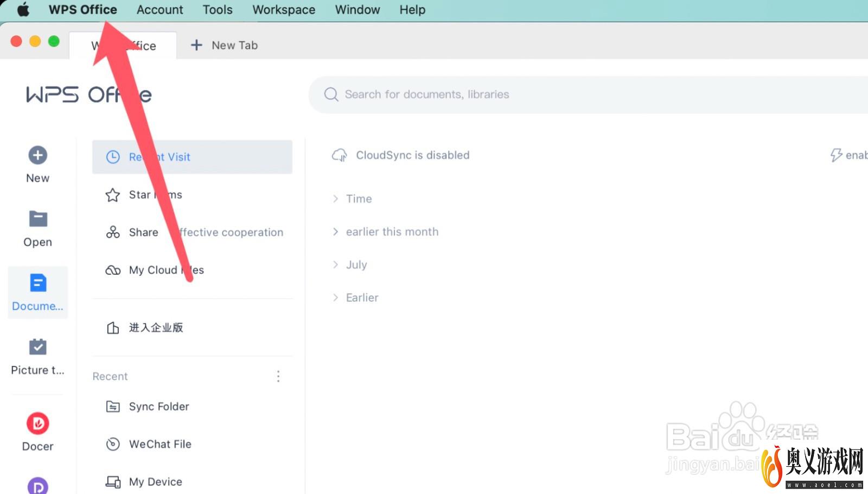Open the Help menu

pos(412,10)
